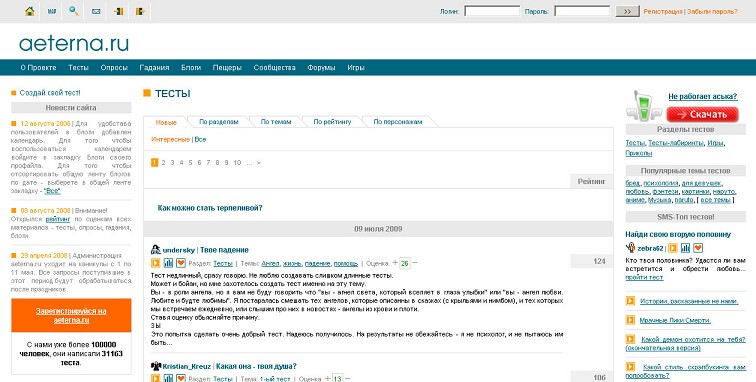756x382 pixels.
Task: Click 'все темы' link
Action: 715,200
